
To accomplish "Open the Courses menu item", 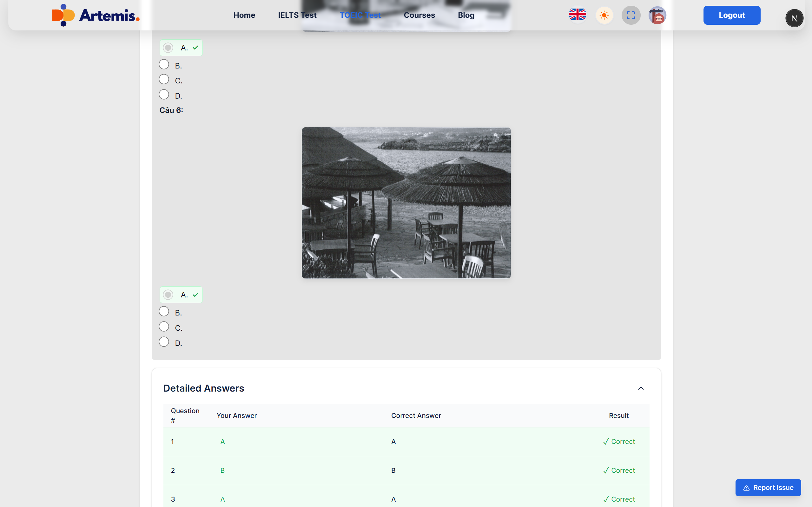I will point(419,15).
